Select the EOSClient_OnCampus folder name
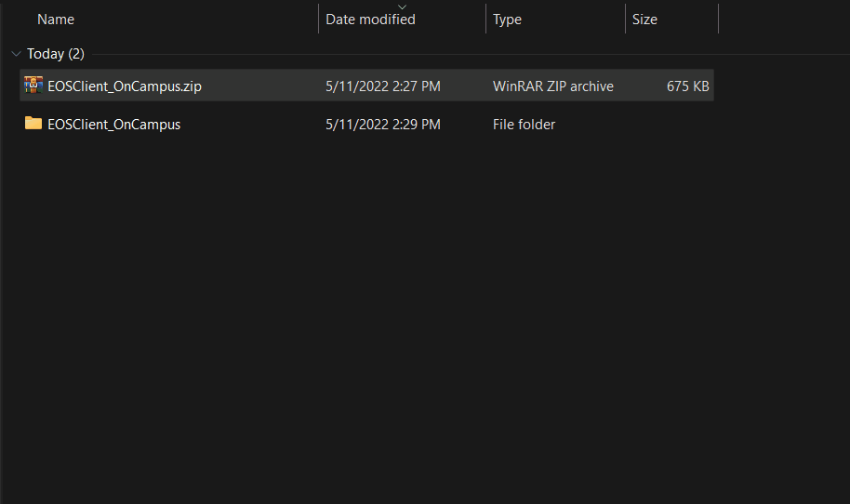The image size is (850, 504). (x=114, y=125)
